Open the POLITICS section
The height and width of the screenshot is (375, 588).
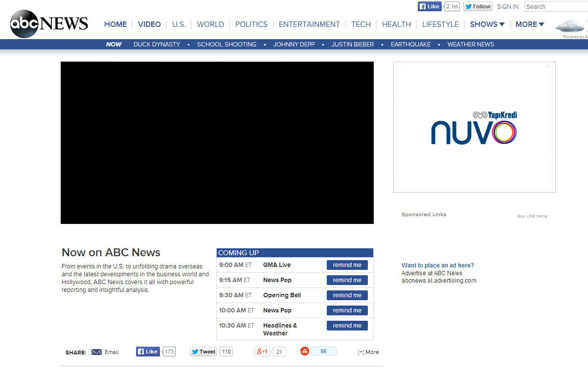coord(251,24)
